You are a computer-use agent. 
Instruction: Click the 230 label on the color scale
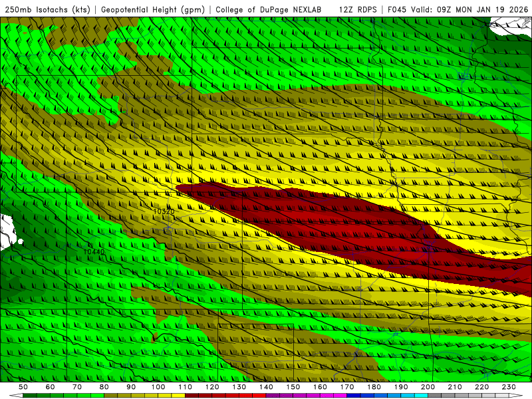[509, 387]
